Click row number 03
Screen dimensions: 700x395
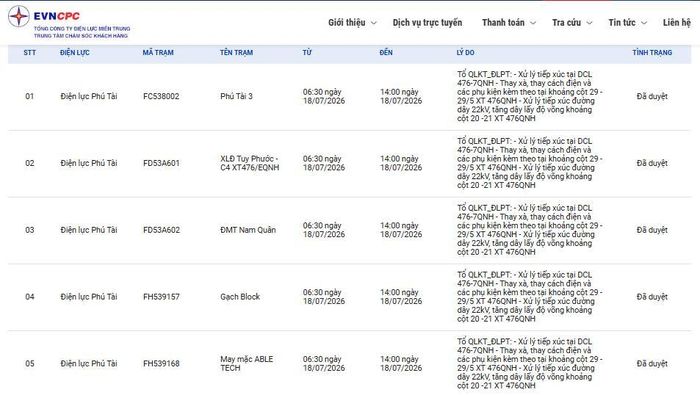click(x=29, y=230)
